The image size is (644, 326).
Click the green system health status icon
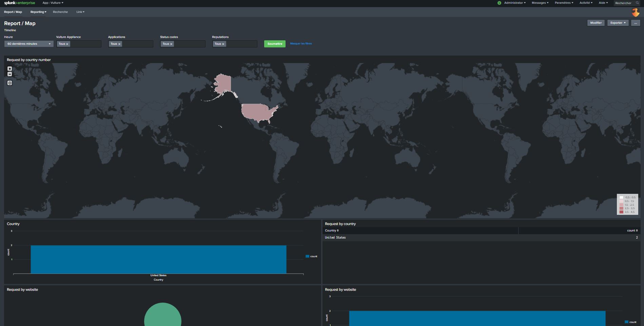pos(499,3)
